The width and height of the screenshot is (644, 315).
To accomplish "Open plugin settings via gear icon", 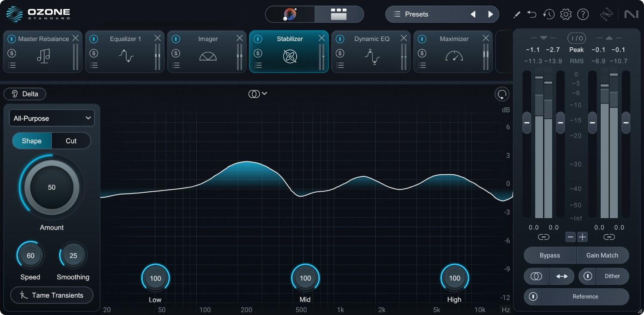I will point(566,14).
